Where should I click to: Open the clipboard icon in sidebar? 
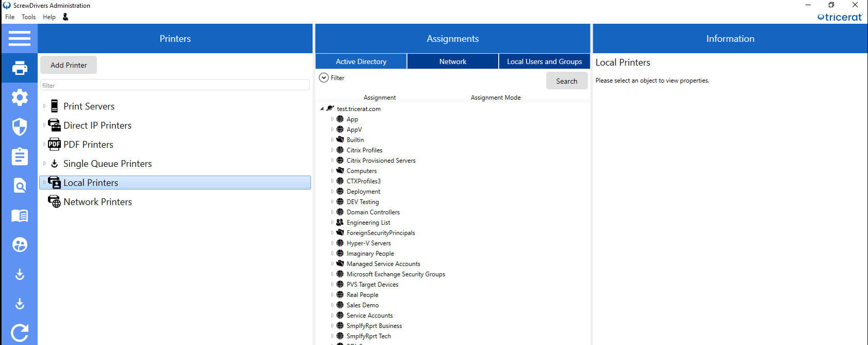(20, 156)
